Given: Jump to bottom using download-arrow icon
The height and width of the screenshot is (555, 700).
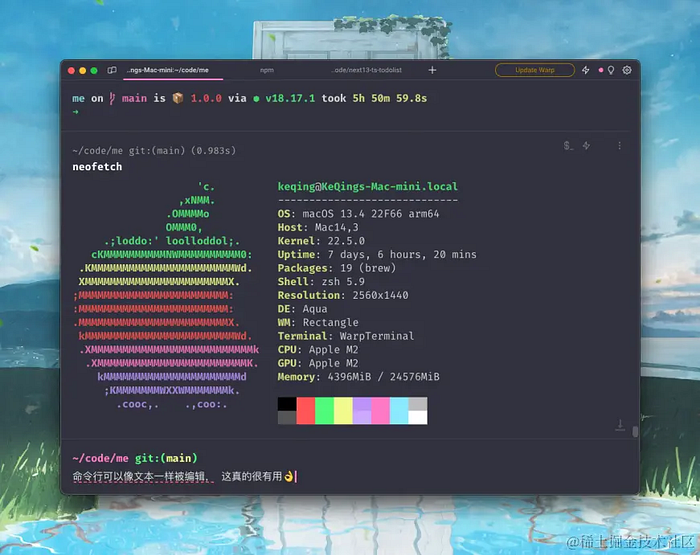Looking at the screenshot, I should pos(620,425).
